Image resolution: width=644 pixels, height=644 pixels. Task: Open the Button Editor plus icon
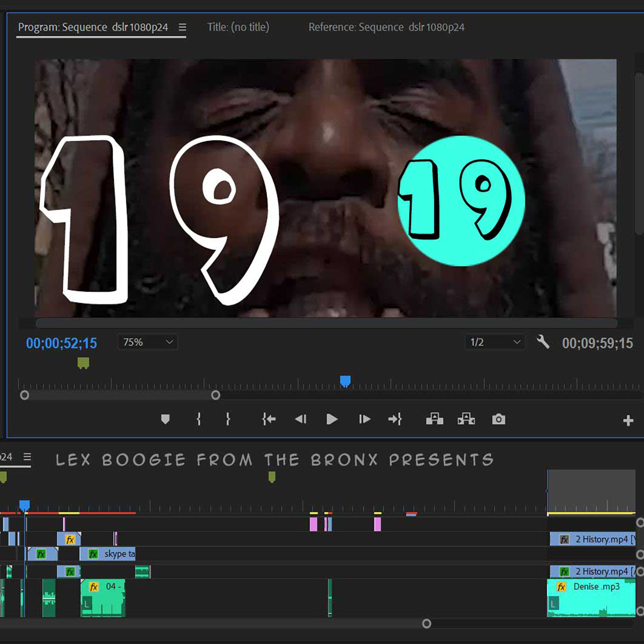point(628,420)
